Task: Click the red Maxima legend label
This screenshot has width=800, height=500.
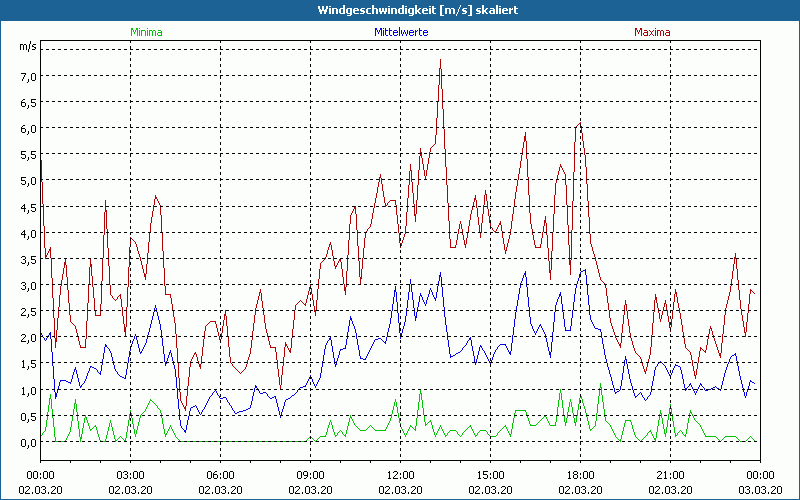Action: coord(652,32)
